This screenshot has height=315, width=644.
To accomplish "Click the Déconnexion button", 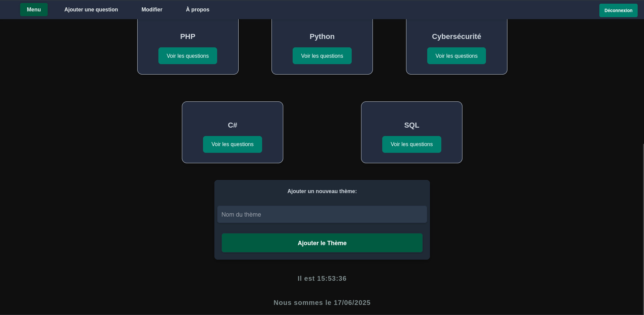I will (x=618, y=10).
